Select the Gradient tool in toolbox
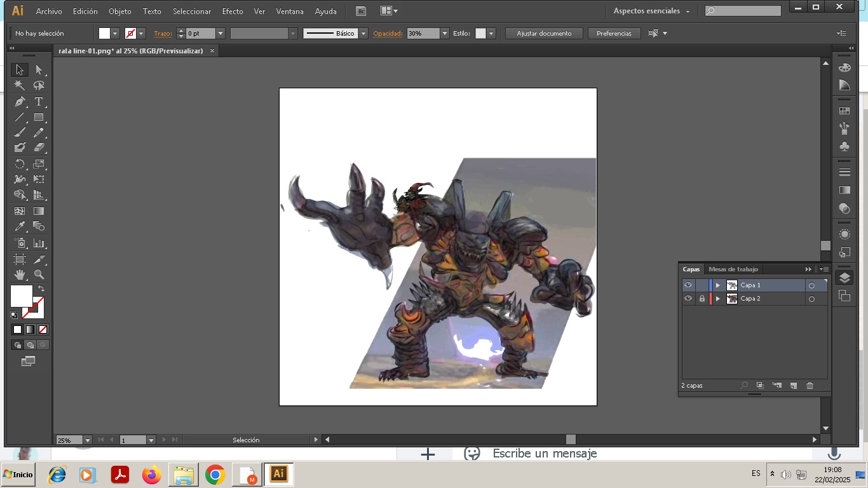Viewport: 868px width, 488px height. point(39,211)
